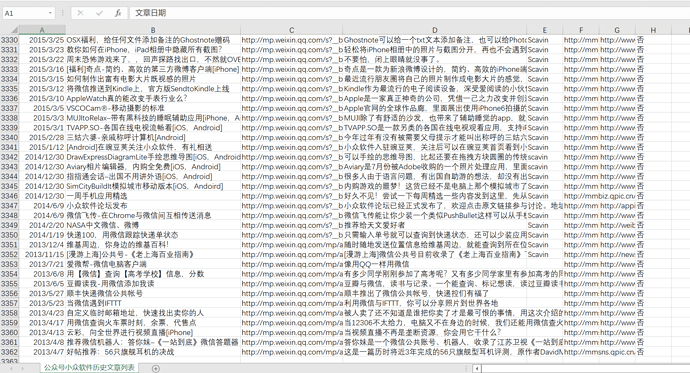Click the cancel entry X icon
Viewport: 690px width, 373px height.
click(80, 13)
